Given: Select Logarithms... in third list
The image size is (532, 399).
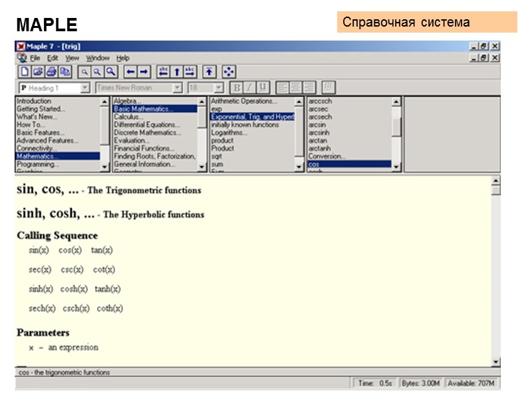Looking at the screenshot, I should (x=229, y=132).
